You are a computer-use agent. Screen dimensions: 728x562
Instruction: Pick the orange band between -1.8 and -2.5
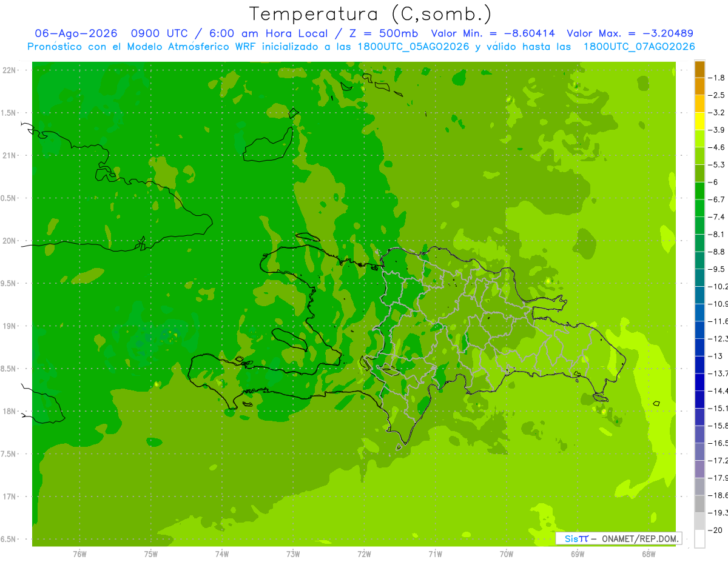click(x=699, y=86)
